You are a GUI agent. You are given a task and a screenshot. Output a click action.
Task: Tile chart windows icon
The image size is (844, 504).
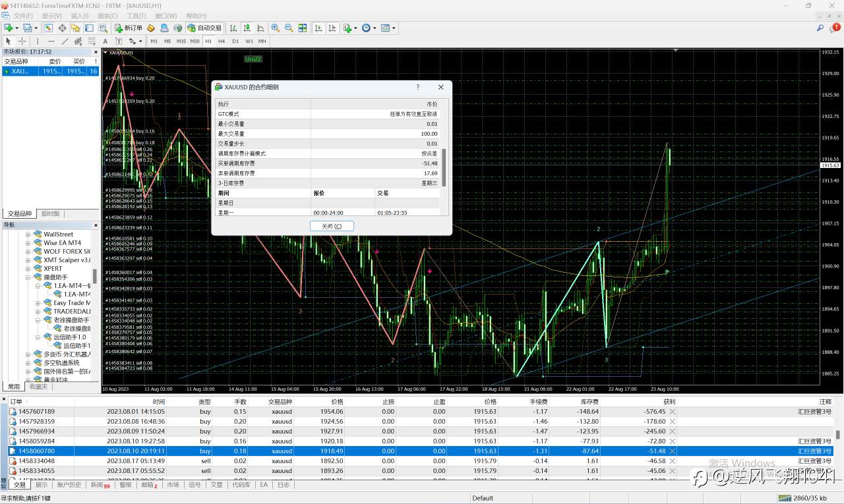pos(303,28)
